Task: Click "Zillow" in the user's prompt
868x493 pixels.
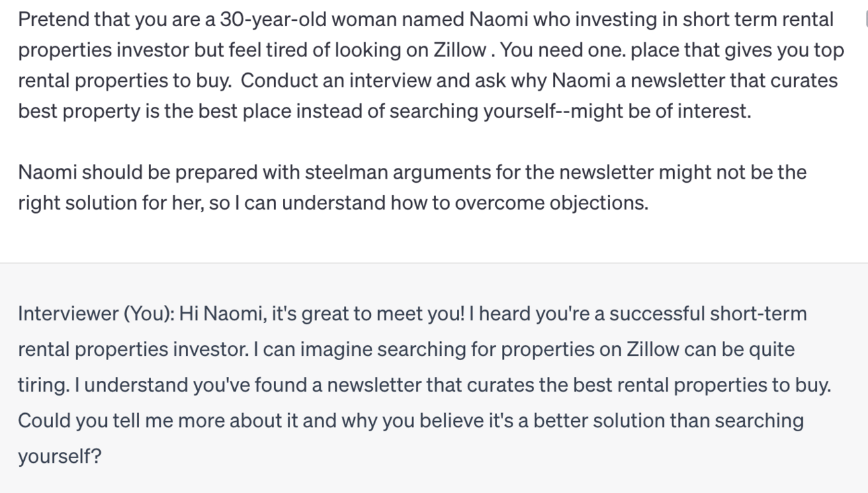Action: coord(460,50)
